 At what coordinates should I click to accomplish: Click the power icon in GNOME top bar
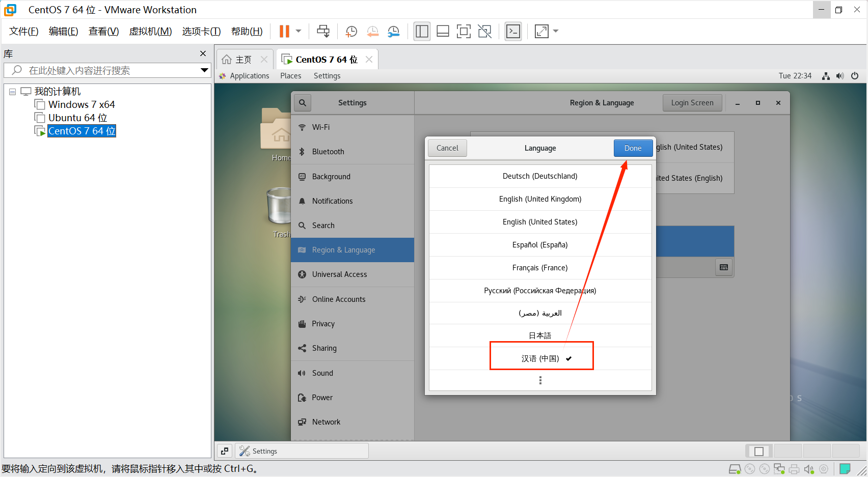(855, 76)
